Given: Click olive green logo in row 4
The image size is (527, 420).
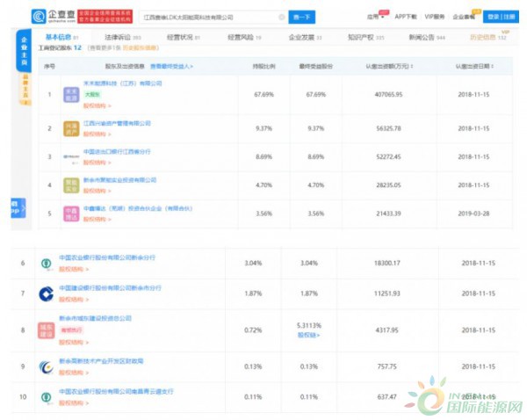Looking at the screenshot, I should tap(71, 185).
